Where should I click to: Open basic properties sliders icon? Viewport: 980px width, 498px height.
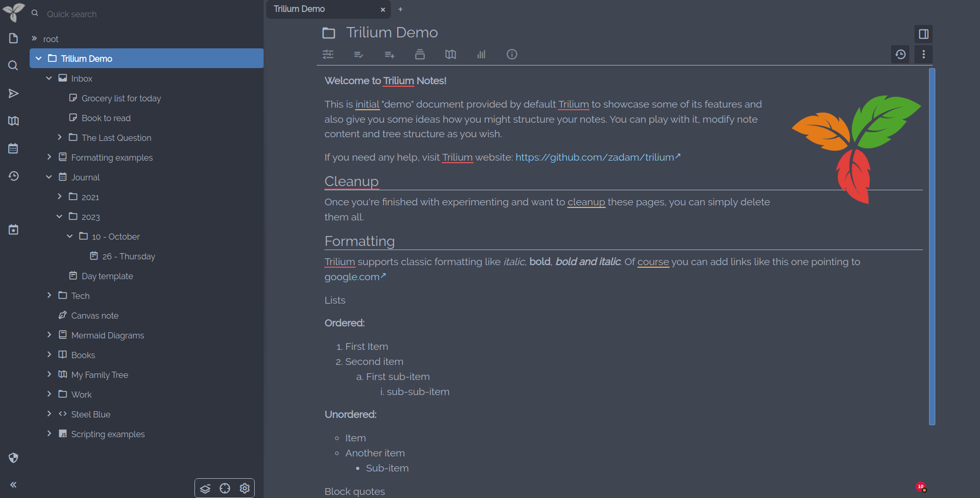328,54
